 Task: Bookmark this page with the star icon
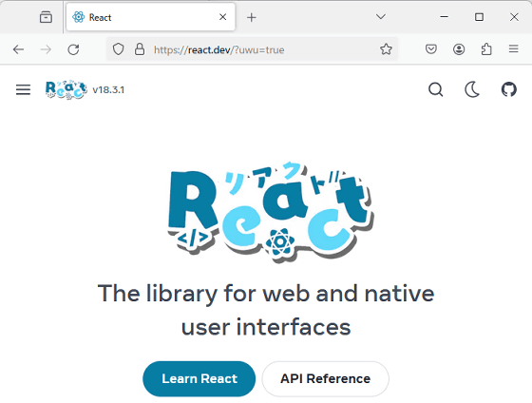click(x=386, y=49)
